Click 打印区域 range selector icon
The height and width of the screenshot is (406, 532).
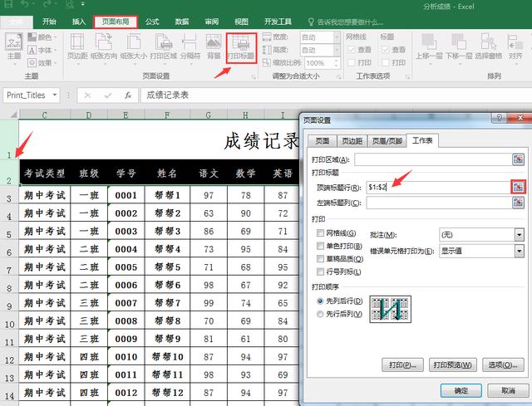[x=518, y=159]
